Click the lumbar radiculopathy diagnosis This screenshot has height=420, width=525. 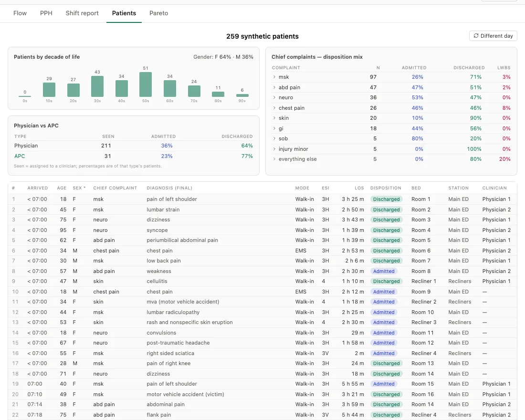point(173,312)
